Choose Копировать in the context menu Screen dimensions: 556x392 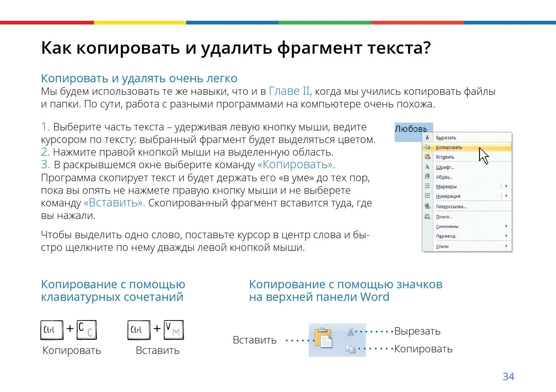coord(467,147)
